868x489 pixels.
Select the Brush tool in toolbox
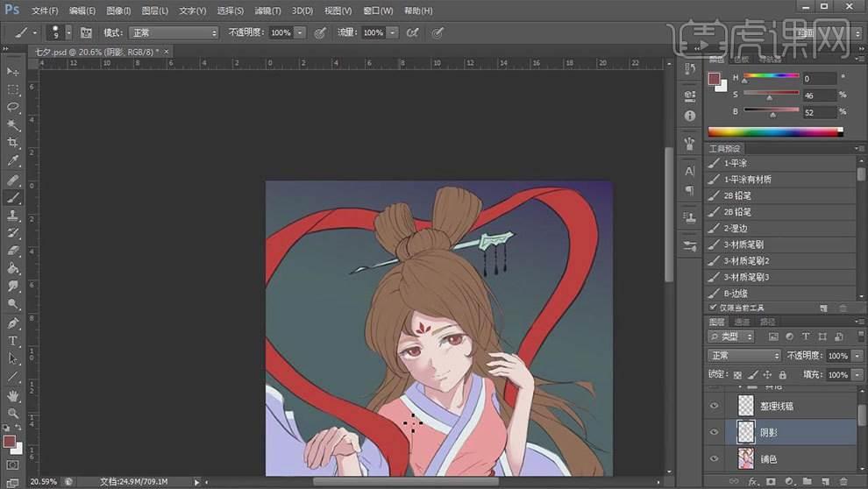click(13, 197)
